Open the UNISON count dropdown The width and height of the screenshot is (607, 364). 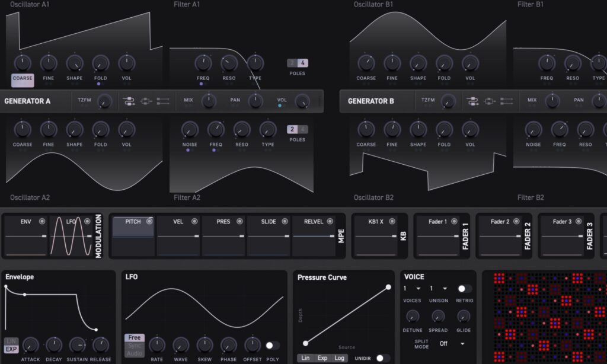(438, 289)
